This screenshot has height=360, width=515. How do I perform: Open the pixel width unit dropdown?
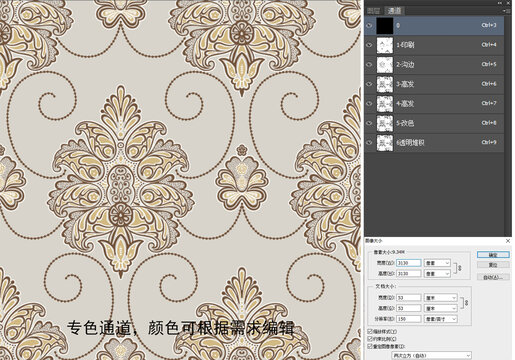tap(437, 263)
